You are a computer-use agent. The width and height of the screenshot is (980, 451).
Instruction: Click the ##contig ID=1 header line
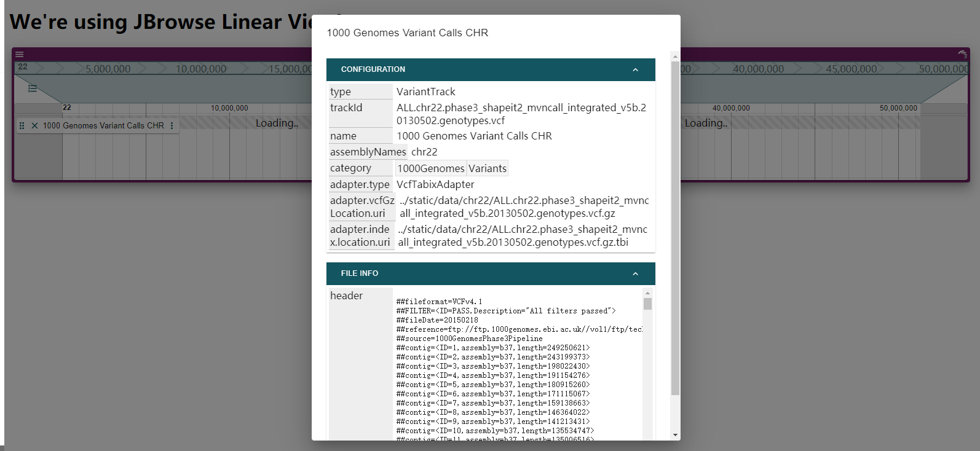[493, 348]
